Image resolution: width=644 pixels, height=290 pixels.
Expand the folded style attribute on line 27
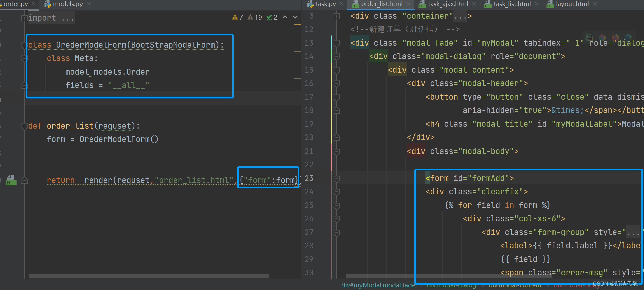click(x=633, y=232)
